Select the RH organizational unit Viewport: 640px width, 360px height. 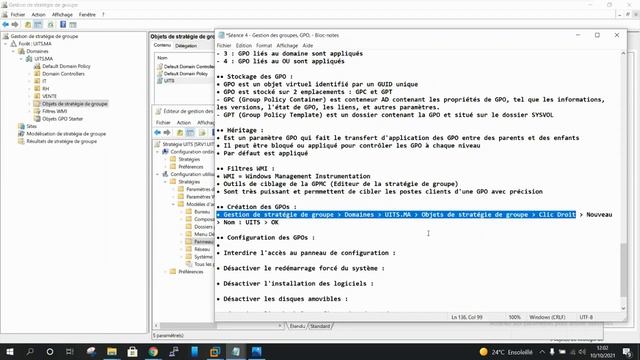45,89
